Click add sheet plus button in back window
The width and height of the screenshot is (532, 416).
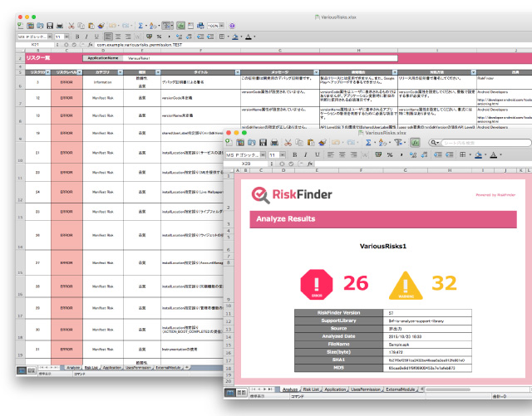(187, 368)
